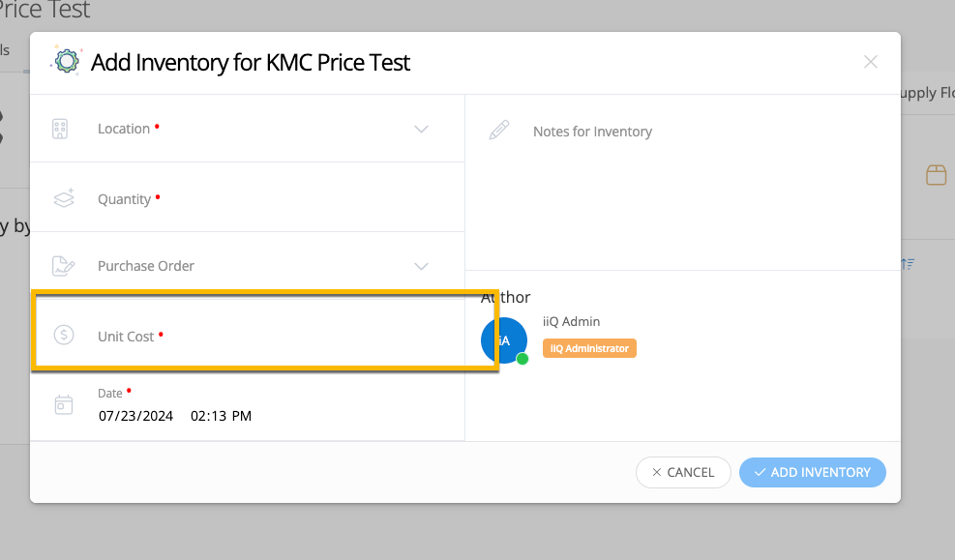Select the 07/23/2024 date value
955x560 pixels.
pos(135,416)
